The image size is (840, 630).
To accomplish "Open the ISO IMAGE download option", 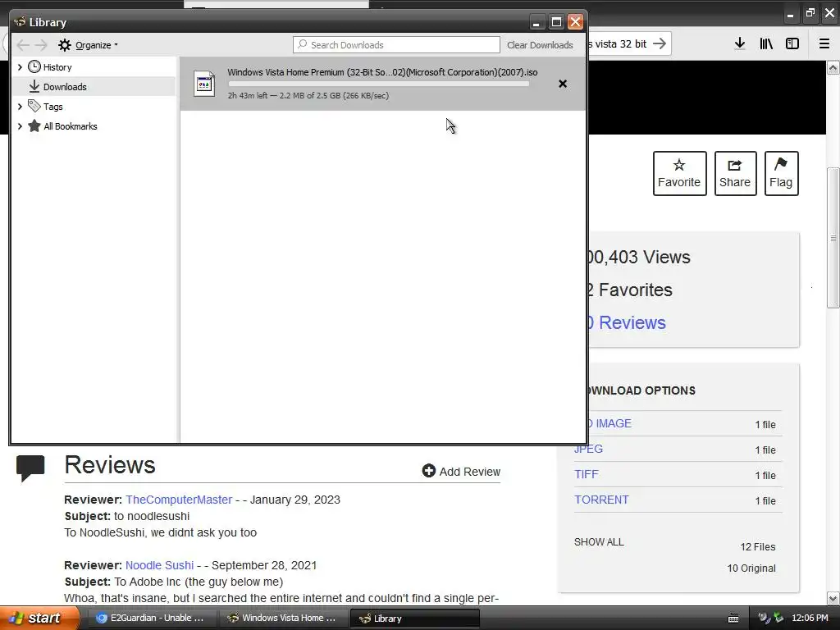I will pos(609,423).
